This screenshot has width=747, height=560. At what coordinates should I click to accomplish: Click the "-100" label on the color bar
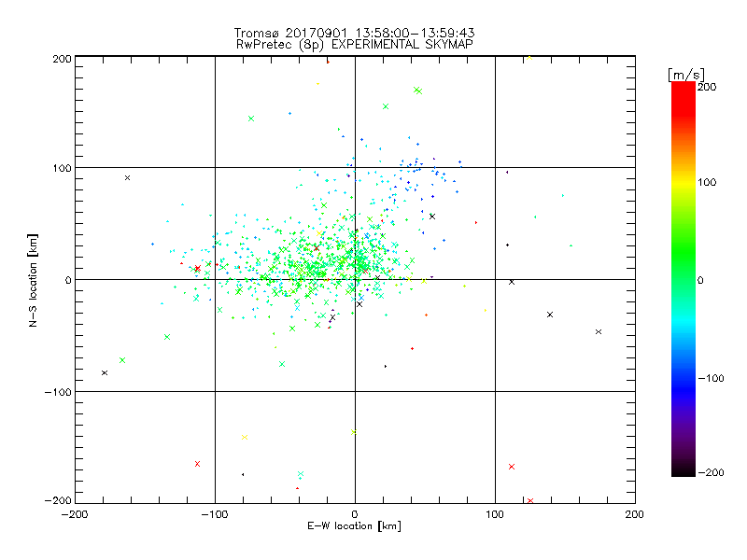click(x=711, y=379)
